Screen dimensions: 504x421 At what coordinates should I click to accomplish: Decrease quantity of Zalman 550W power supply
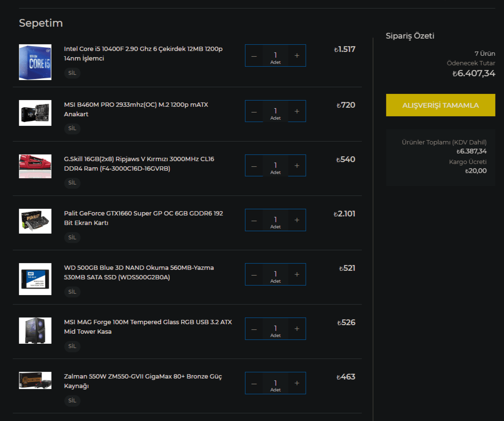click(254, 383)
